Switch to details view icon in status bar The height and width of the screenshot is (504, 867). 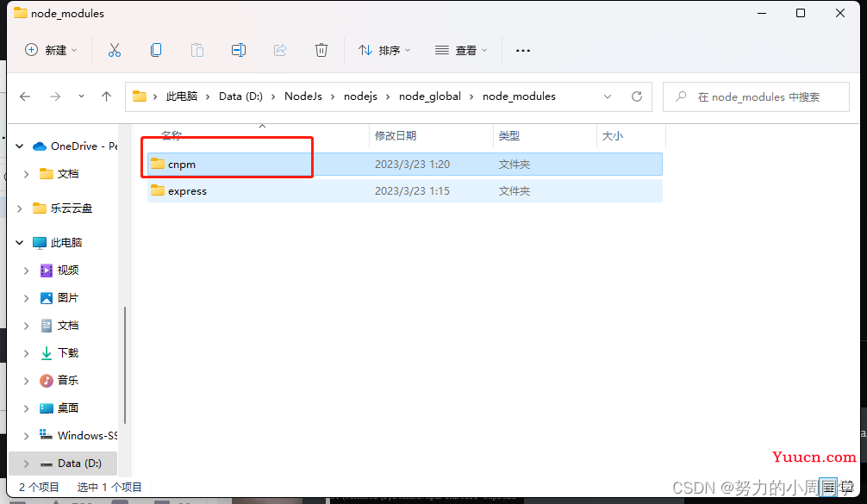[x=828, y=488]
